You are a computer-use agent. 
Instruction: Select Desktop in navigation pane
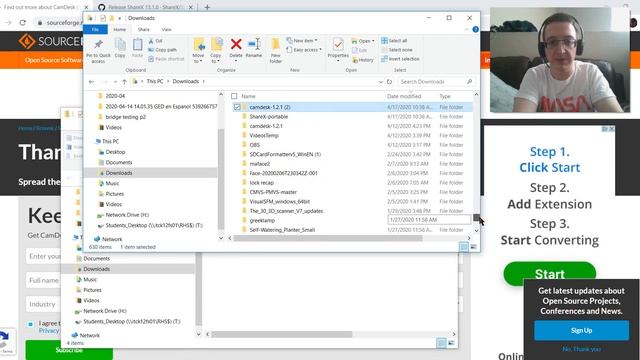(x=116, y=152)
